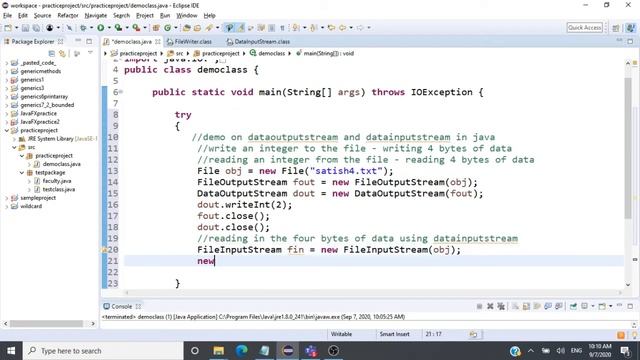Click Remove Launch console X icon
The image size is (640, 360).
tap(490, 306)
